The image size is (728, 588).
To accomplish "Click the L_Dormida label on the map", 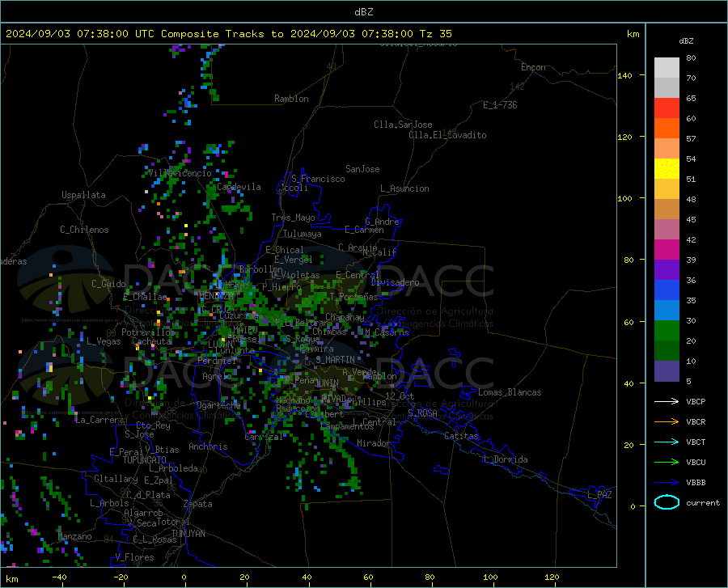I will tap(505, 459).
